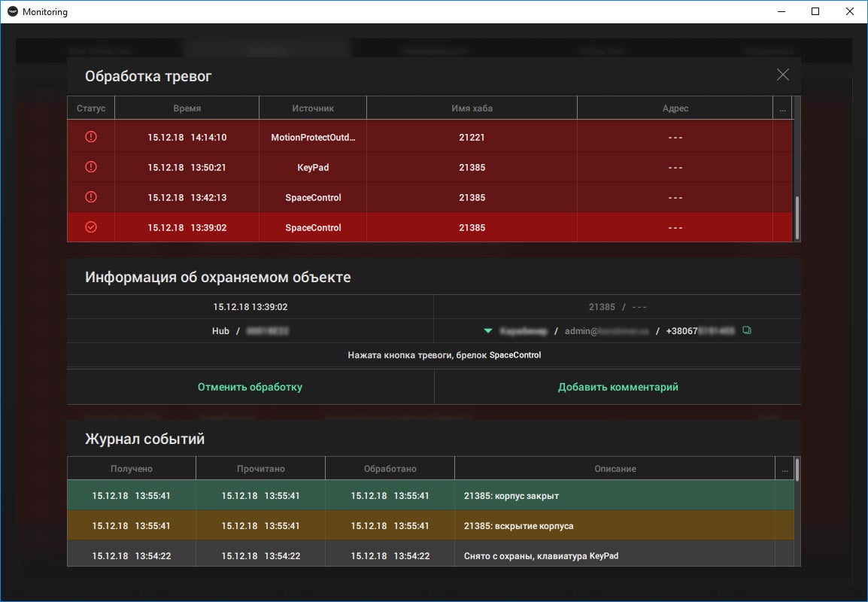868x602 pixels.
Task: Expand contact details via the green chevron
Action: 487,330
